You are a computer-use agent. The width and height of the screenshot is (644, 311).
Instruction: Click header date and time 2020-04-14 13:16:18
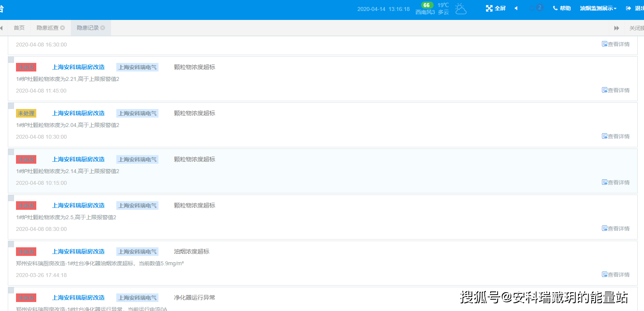[x=383, y=9]
